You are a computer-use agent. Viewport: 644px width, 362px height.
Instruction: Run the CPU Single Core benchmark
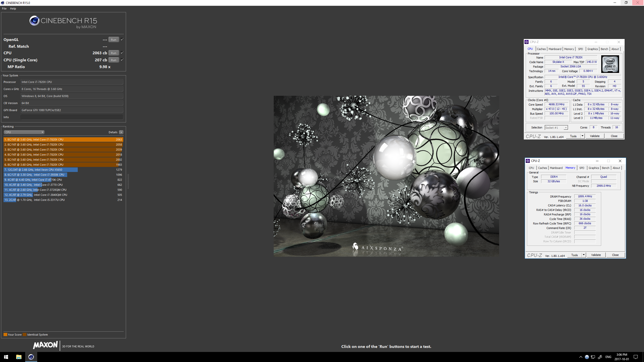pyautogui.click(x=114, y=60)
